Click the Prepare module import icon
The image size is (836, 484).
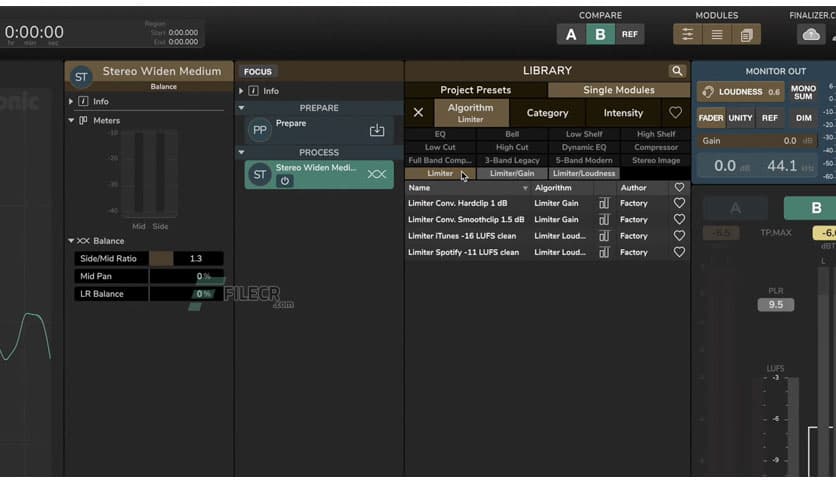pos(377,130)
